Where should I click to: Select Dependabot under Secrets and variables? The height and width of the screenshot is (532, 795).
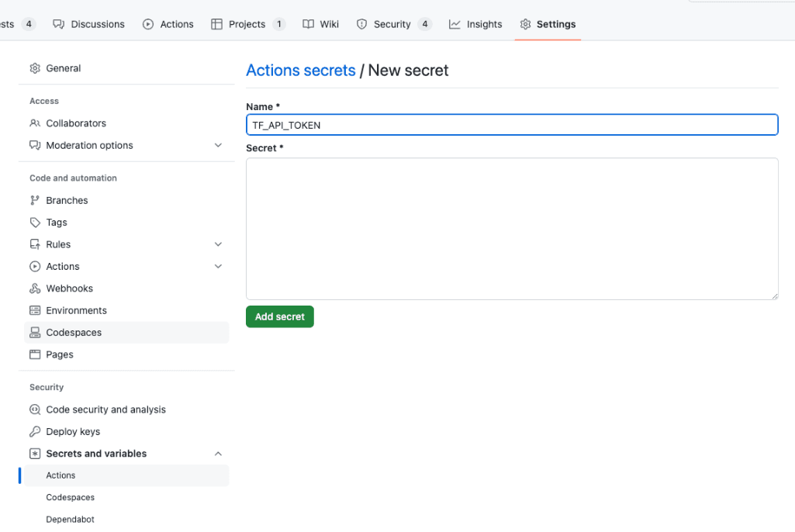point(70,519)
